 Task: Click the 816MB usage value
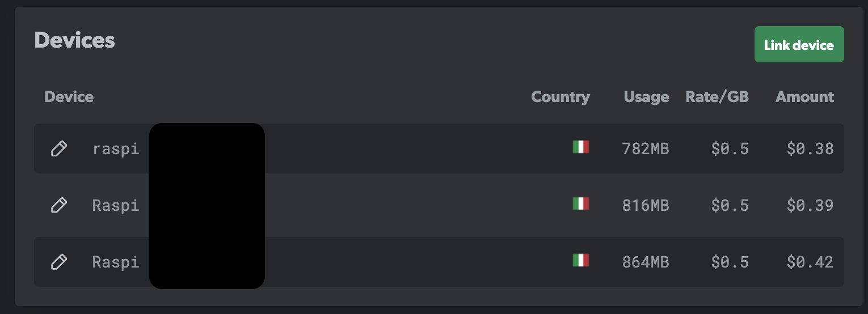tap(645, 205)
